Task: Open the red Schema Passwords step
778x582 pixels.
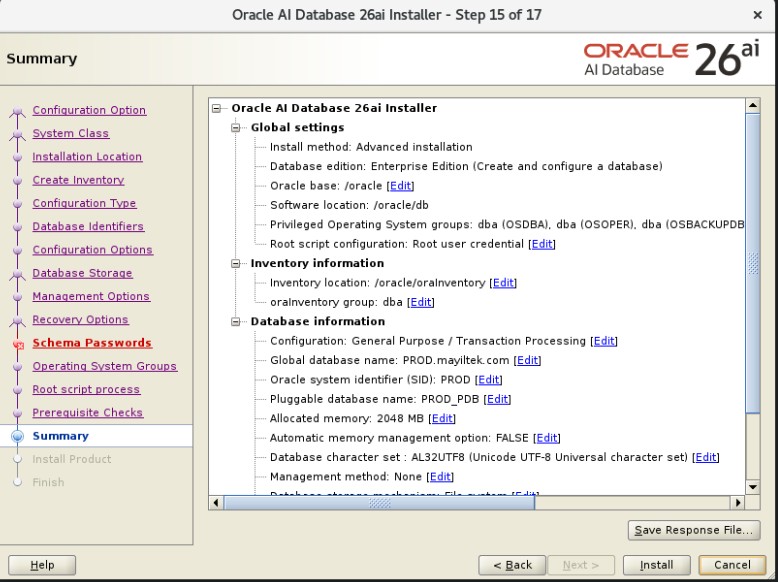Action: (92, 343)
